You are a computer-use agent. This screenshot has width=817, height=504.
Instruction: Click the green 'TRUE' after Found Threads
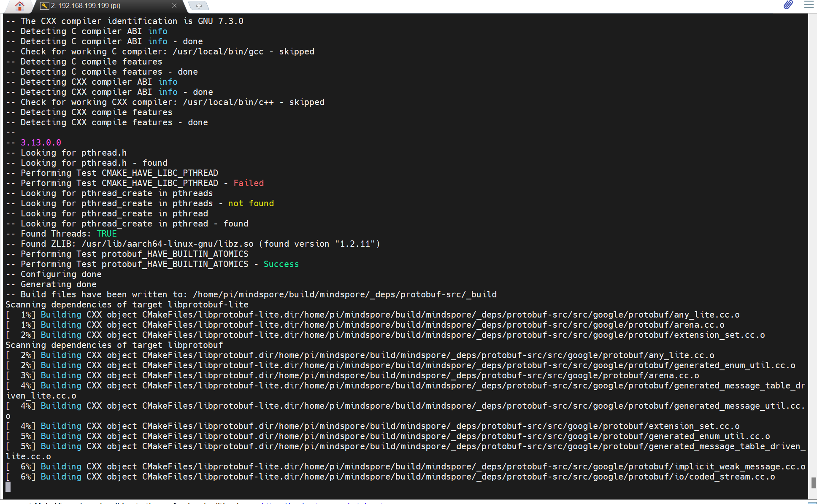coord(107,234)
